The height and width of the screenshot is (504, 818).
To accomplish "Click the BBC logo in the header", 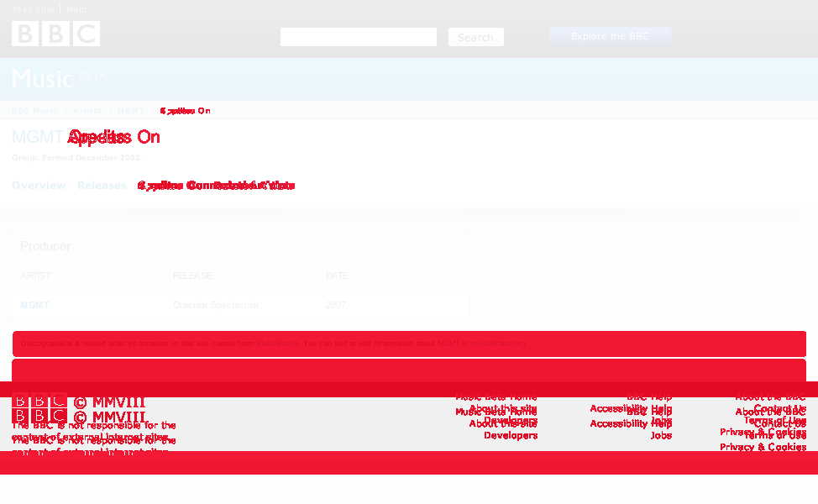I will (x=55, y=34).
